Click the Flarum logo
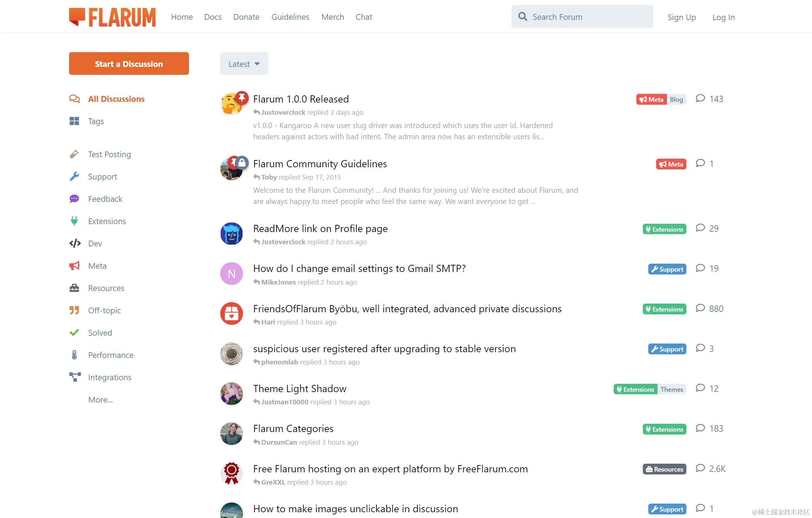 tap(112, 17)
